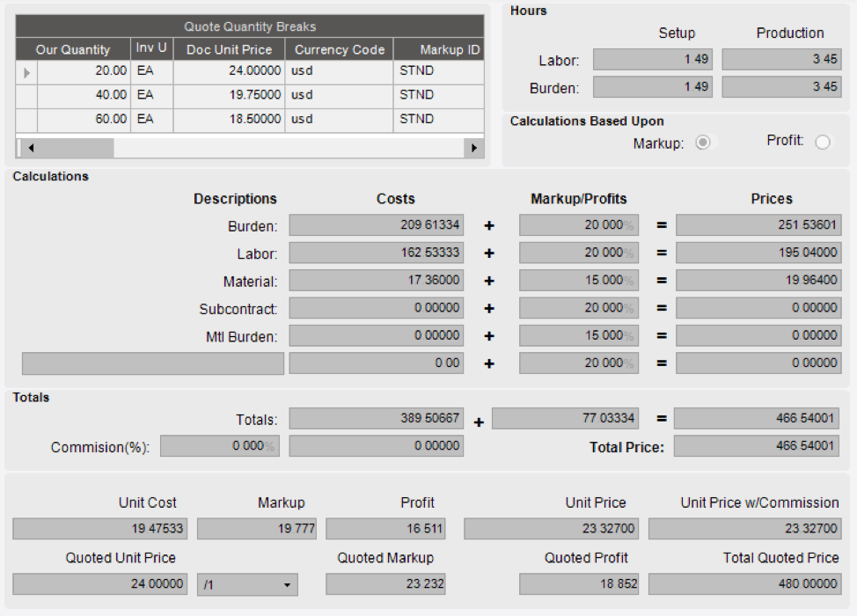Viewport: 857px width, 616px height.
Task: Click the Quoted Unit Price field
Action: [100, 584]
